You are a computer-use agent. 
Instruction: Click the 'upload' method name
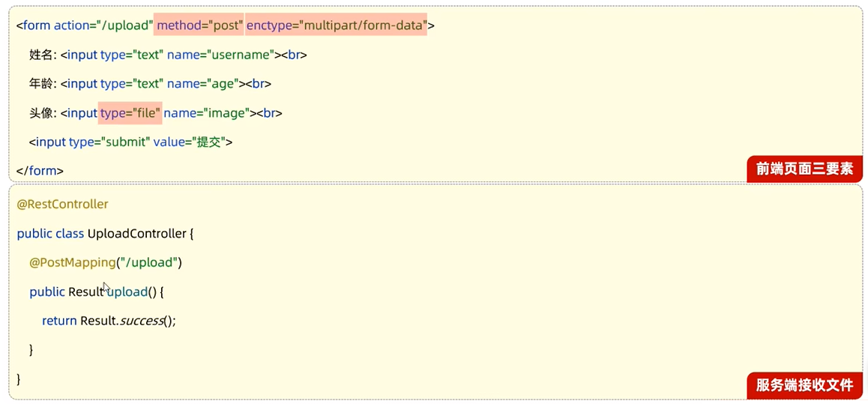(127, 292)
